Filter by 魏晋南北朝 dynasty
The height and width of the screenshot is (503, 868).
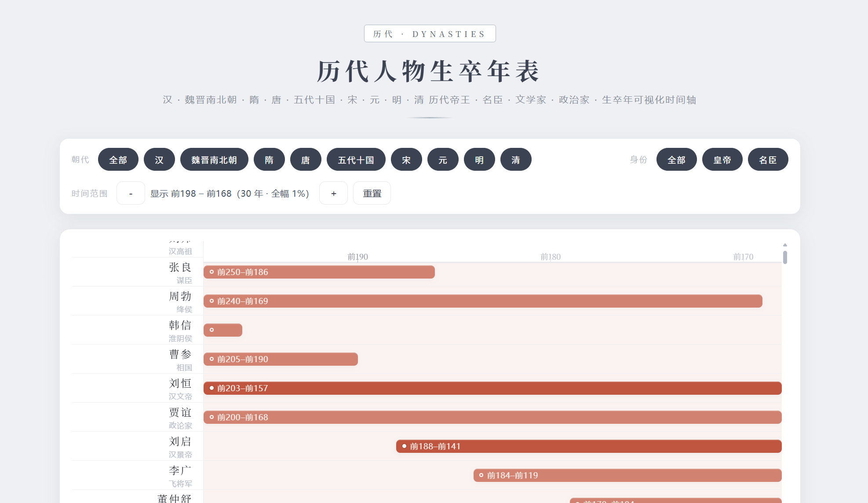click(x=214, y=160)
